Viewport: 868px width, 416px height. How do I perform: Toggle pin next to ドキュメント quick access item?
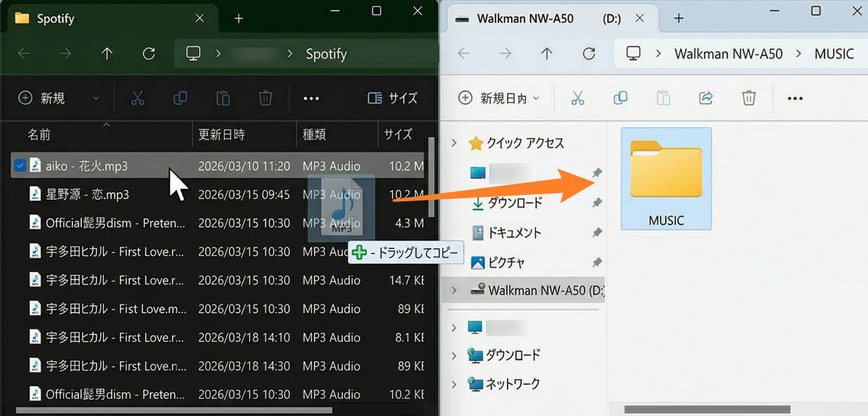pos(597,233)
